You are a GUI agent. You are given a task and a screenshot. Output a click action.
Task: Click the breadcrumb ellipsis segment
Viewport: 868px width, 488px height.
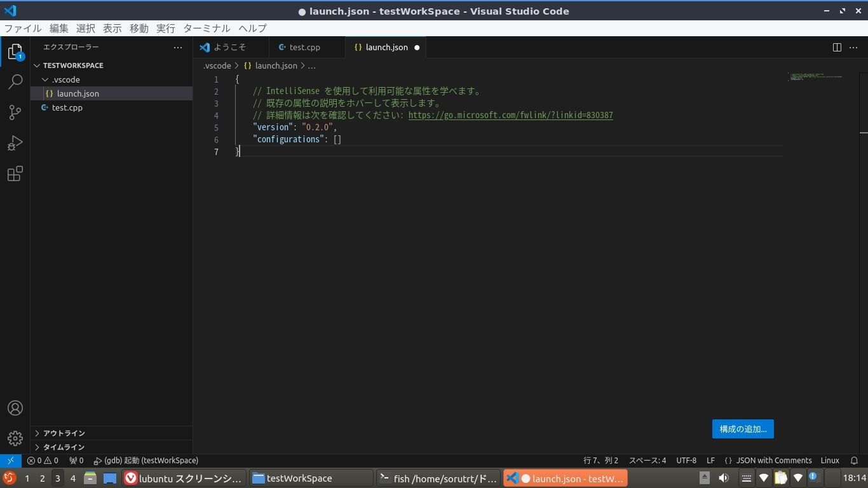312,65
